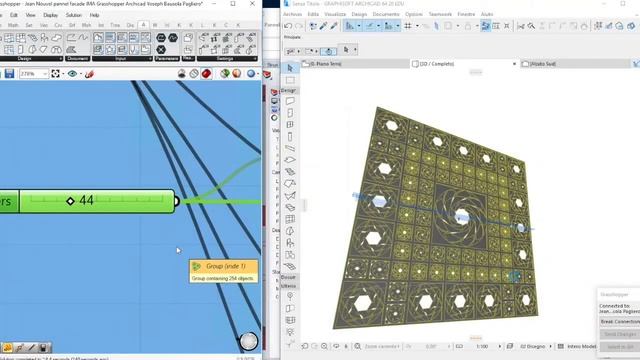Viewport: 640px width, 360px height.
Task: Open the dropdown arrow next to grid snap icon
Action: tap(417, 26)
